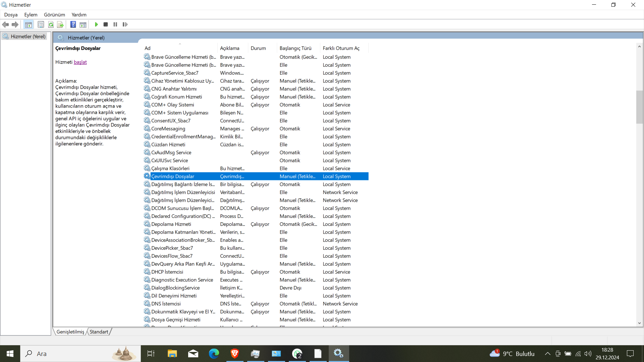Screen dimensions: 644x362
Task: Sort by the Durum column header
Action: tap(258, 48)
